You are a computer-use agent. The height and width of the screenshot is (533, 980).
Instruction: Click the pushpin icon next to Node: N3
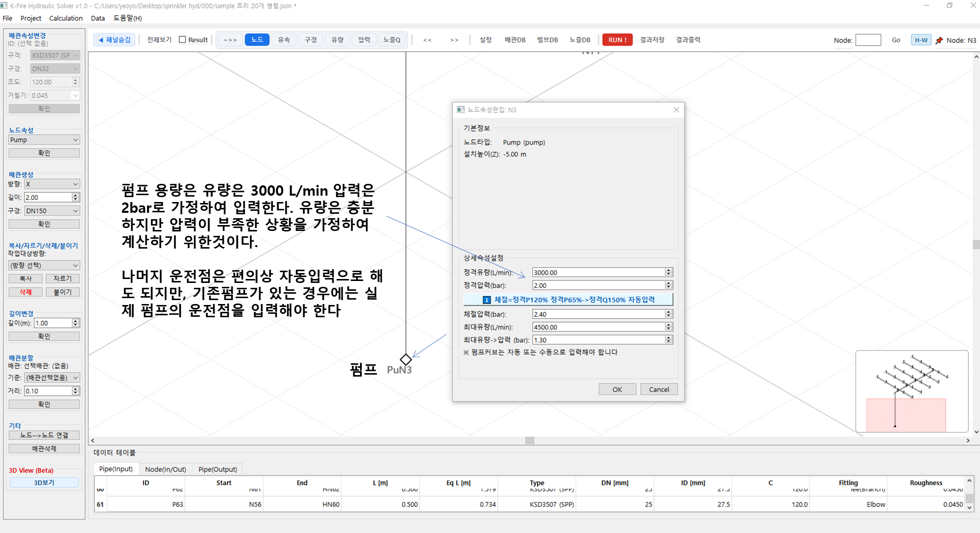coord(939,40)
